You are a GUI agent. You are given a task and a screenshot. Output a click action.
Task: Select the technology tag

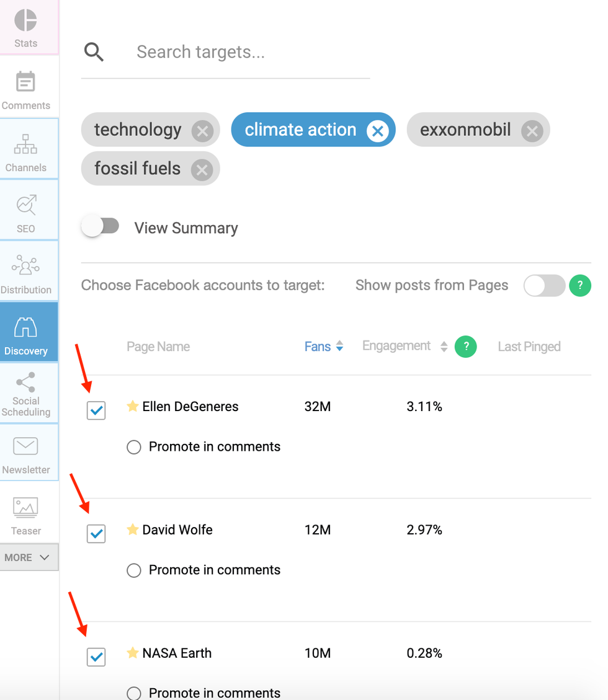pyautogui.click(x=138, y=130)
